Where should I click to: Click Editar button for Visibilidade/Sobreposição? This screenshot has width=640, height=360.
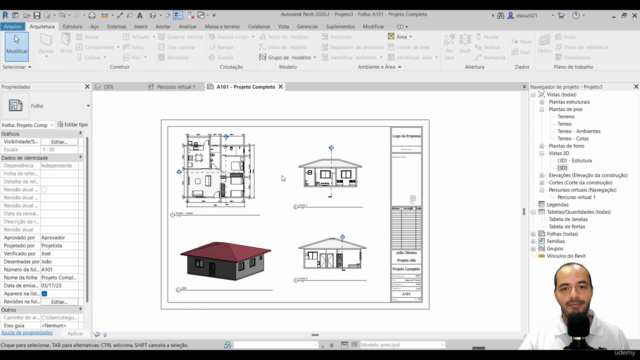coord(59,142)
